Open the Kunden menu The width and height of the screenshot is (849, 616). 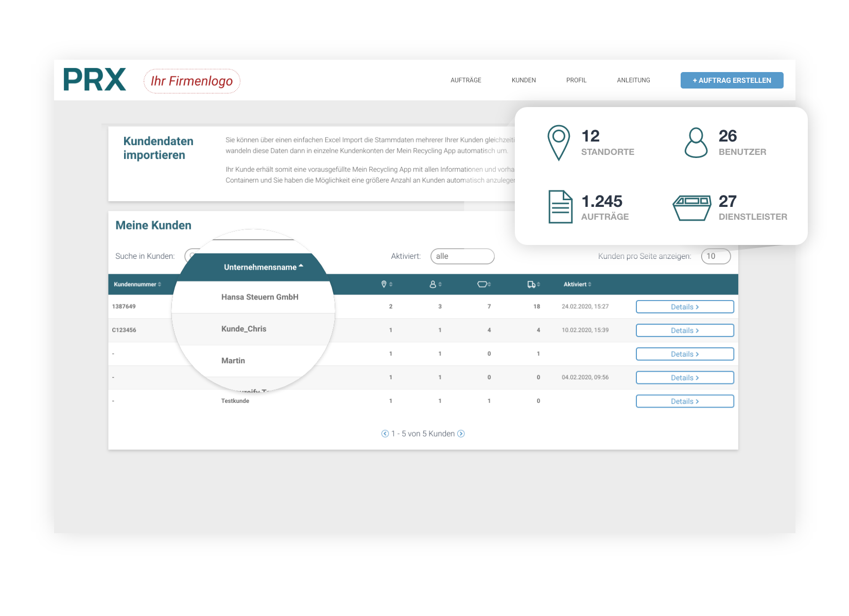[524, 80]
